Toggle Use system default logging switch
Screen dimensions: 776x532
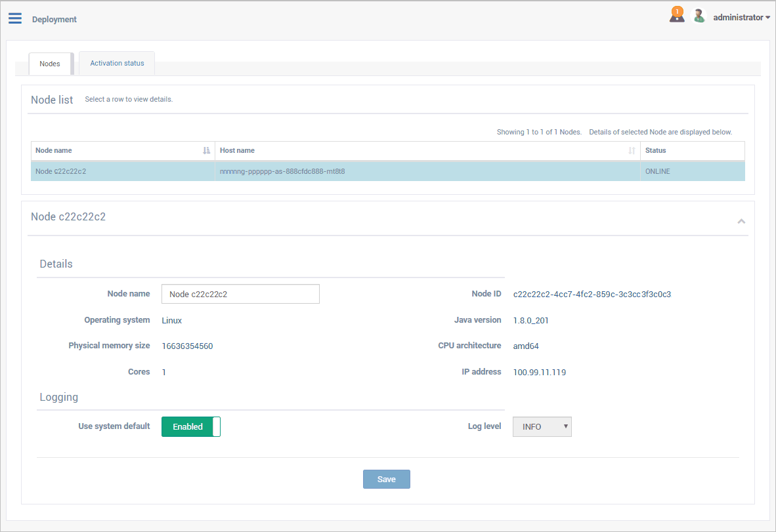190,427
